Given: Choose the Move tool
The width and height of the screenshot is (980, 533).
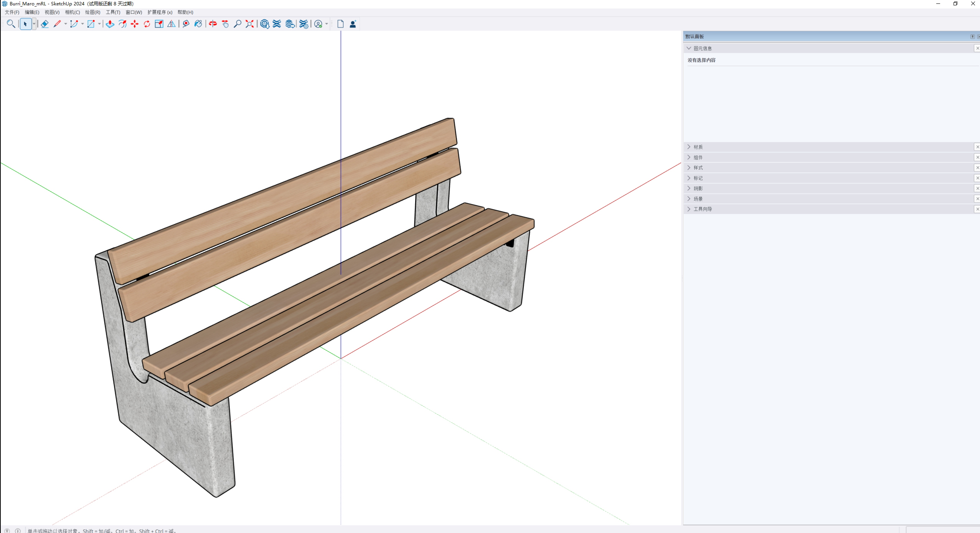Looking at the screenshot, I should [x=135, y=24].
